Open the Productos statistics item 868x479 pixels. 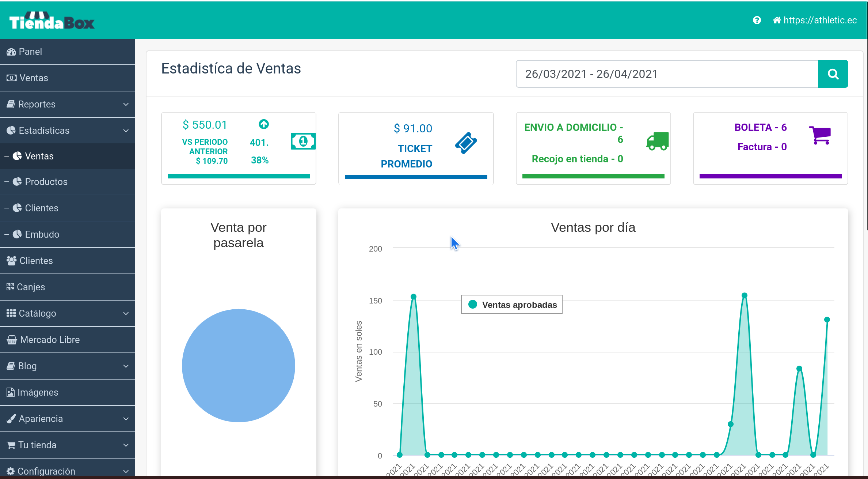coord(46,182)
